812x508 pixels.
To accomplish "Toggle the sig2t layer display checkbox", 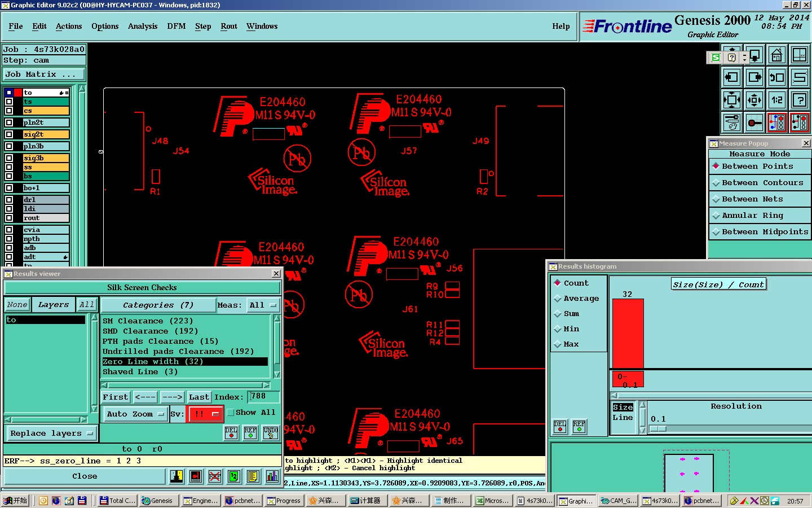I will coord(9,134).
